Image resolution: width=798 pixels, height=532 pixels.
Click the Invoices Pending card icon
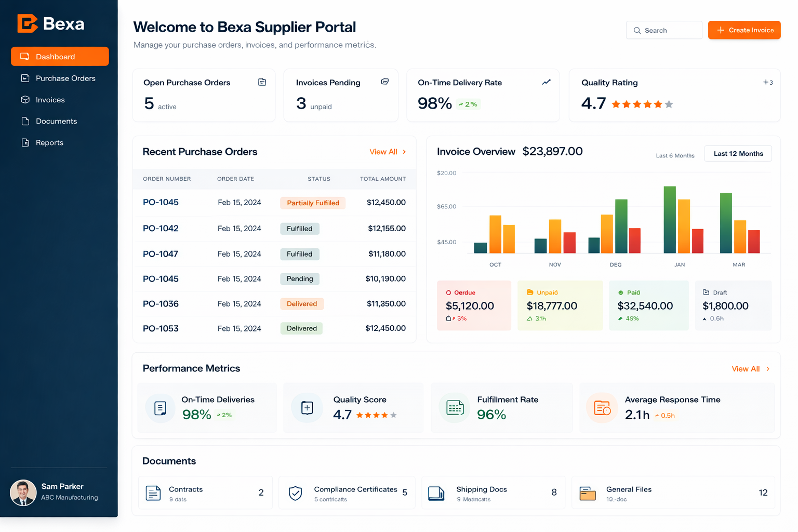384,82
